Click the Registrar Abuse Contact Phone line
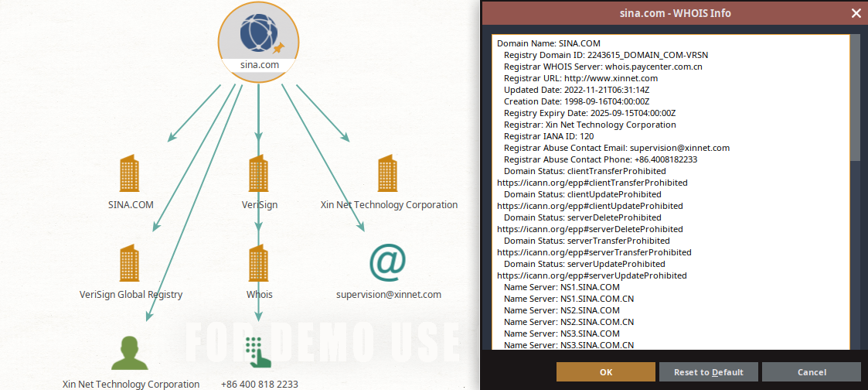Viewport: 868px width, 390px height. (x=600, y=159)
